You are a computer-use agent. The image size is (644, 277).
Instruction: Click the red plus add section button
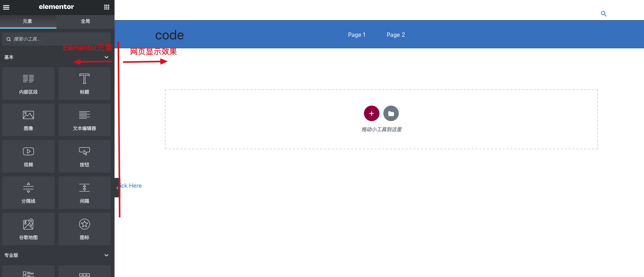pyautogui.click(x=371, y=113)
